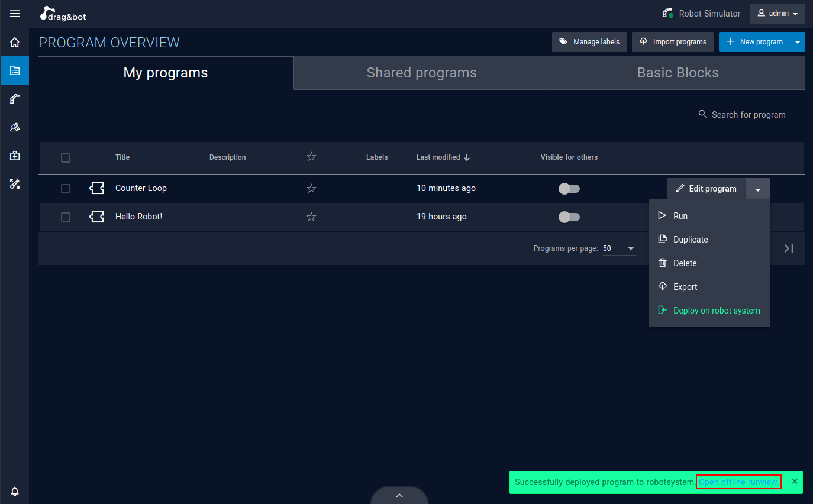
Task: Expand the New program dropdown arrow
Action: point(798,42)
